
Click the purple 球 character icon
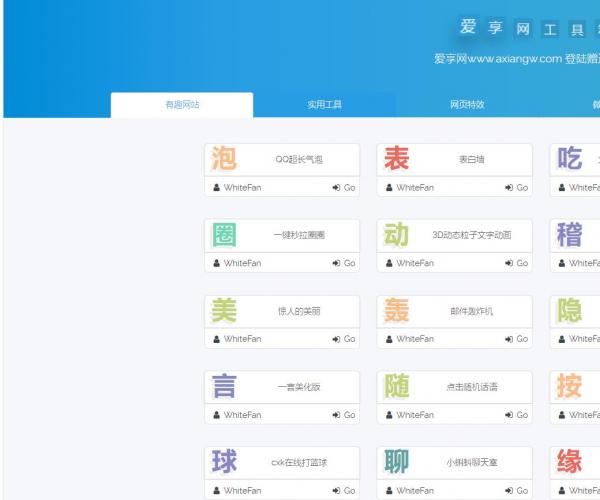pos(224,461)
